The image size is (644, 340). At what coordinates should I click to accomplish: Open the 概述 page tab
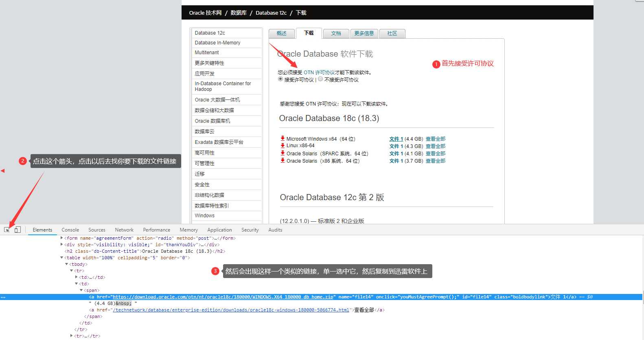click(281, 33)
